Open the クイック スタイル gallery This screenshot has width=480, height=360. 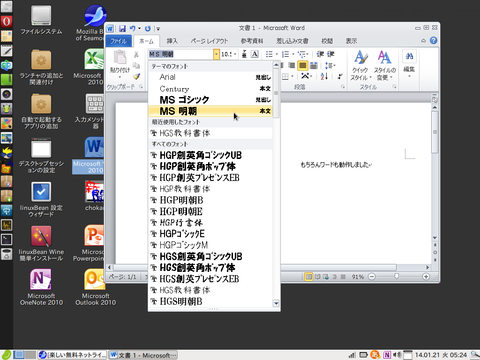(360, 65)
